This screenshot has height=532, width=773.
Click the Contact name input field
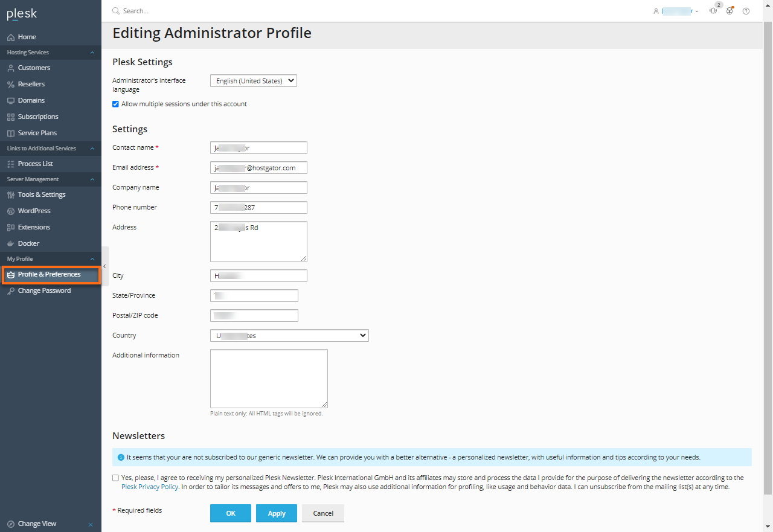point(258,147)
